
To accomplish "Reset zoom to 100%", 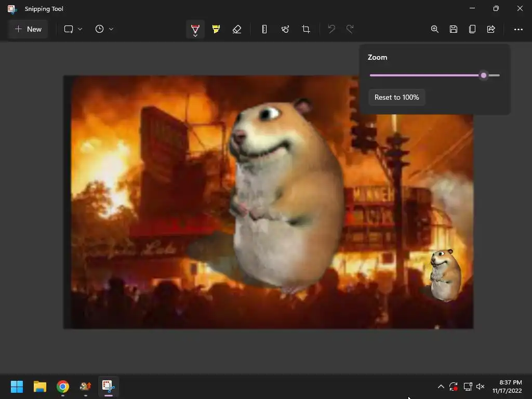I will pyautogui.click(x=396, y=97).
